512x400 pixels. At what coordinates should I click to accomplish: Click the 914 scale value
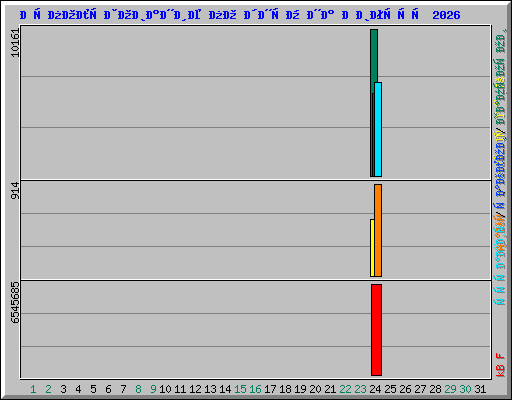tap(15, 190)
